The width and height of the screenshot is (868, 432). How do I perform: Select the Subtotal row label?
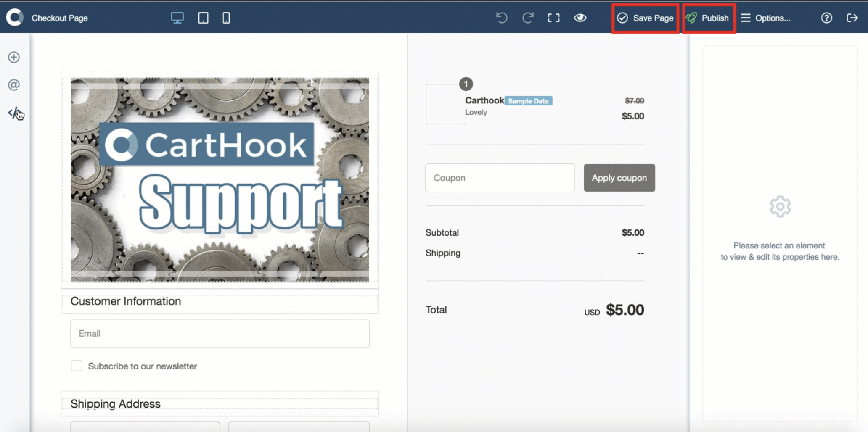pyautogui.click(x=442, y=232)
